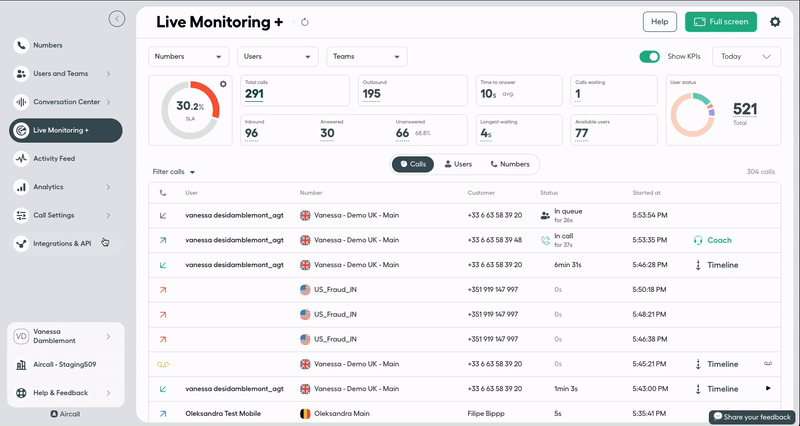Switch to the Users tab
The image size is (800, 426).
pos(458,164)
